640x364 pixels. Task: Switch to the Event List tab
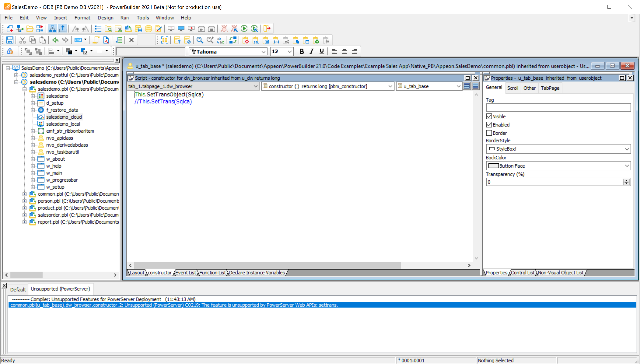click(x=185, y=273)
